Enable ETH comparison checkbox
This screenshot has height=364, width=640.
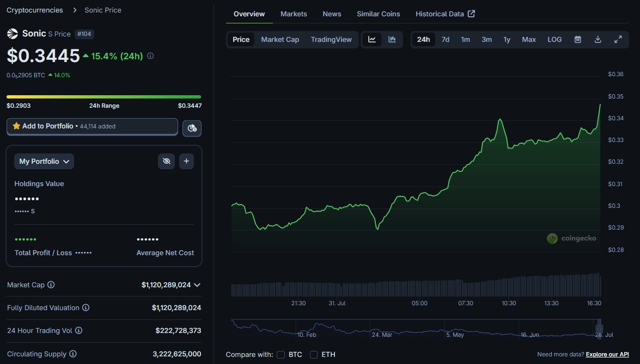tap(314, 355)
